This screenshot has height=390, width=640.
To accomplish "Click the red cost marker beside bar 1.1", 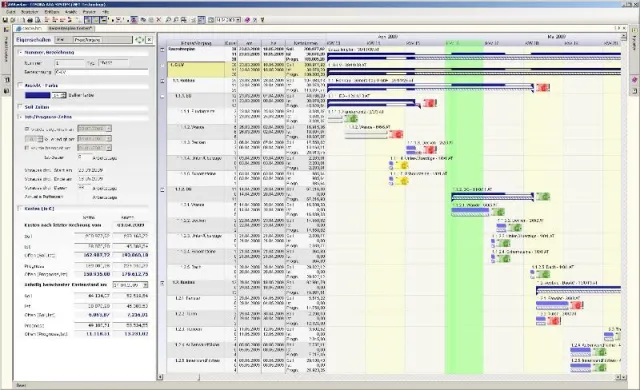I will [542, 87].
